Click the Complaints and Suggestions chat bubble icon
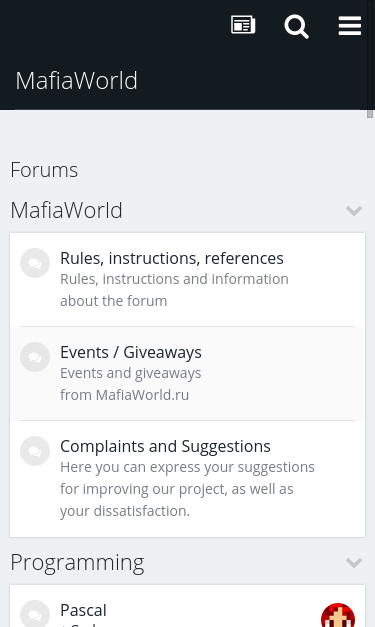The height and width of the screenshot is (627, 375). tap(35, 451)
